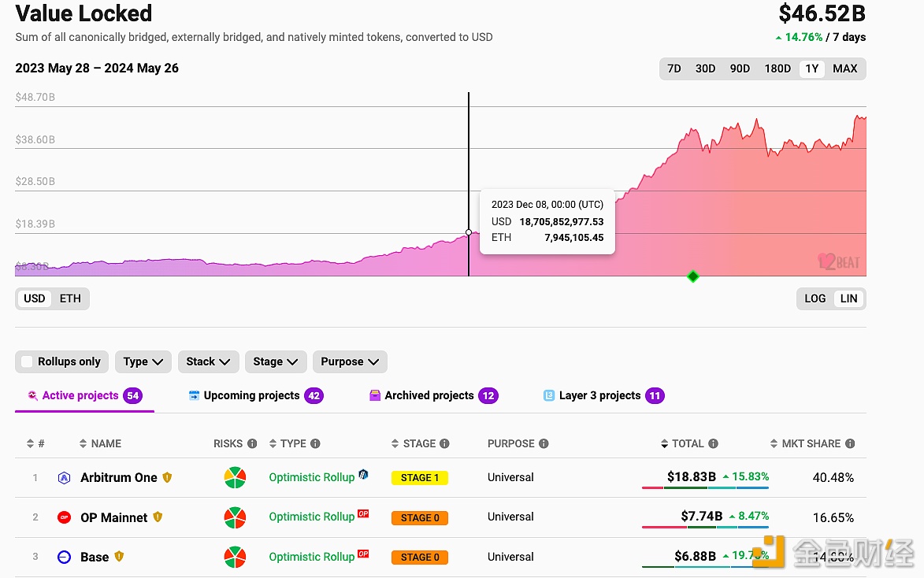Open the Type filter dropdown
This screenshot has width=924, height=578.
tap(143, 361)
